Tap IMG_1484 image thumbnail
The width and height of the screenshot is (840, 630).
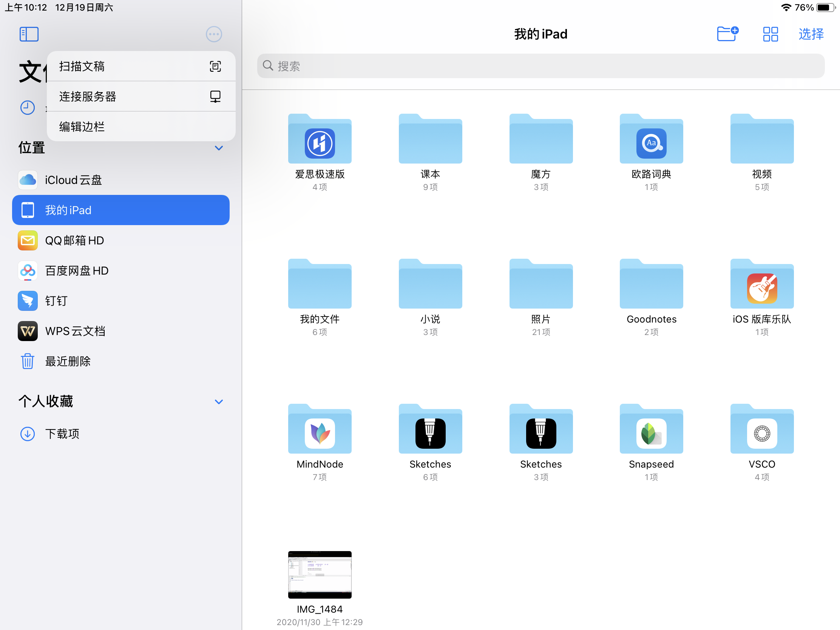tap(319, 574)
